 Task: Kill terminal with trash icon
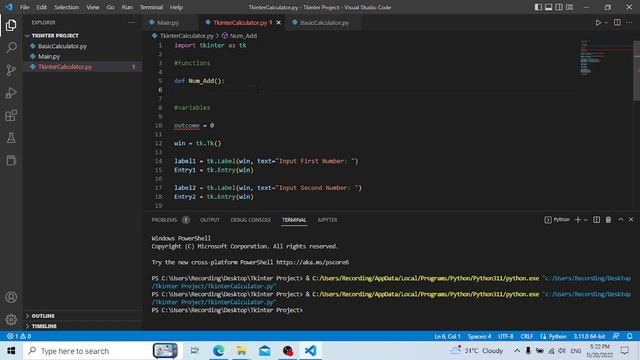coord(608,220)
